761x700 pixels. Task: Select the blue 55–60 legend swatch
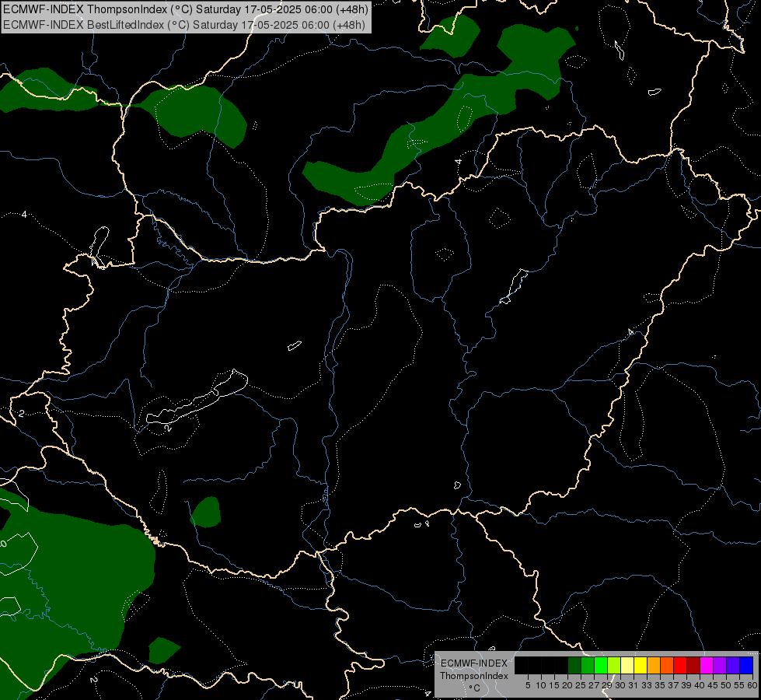click(x=746, y=665)
